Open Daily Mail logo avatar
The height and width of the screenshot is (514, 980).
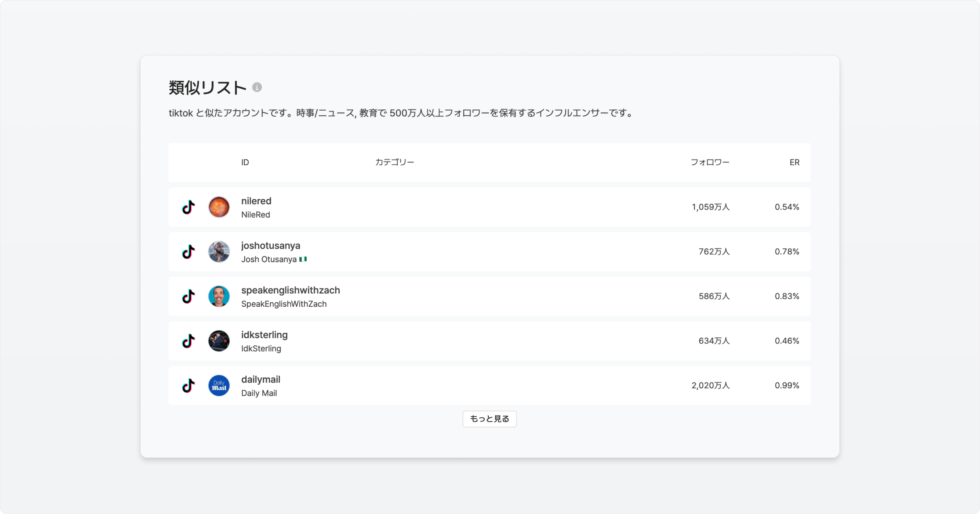[219, 385]
